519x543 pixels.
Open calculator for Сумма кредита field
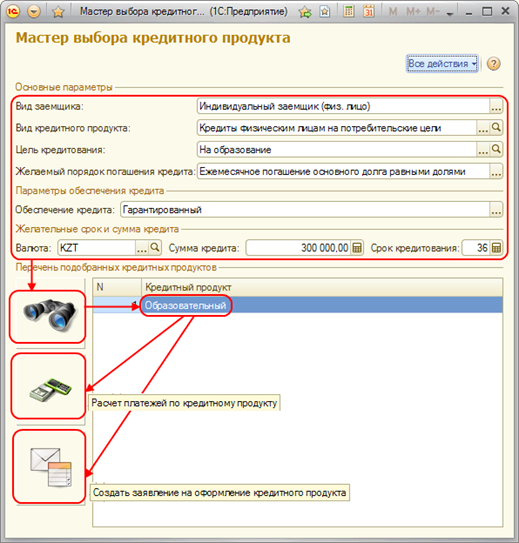pos(357,248)
